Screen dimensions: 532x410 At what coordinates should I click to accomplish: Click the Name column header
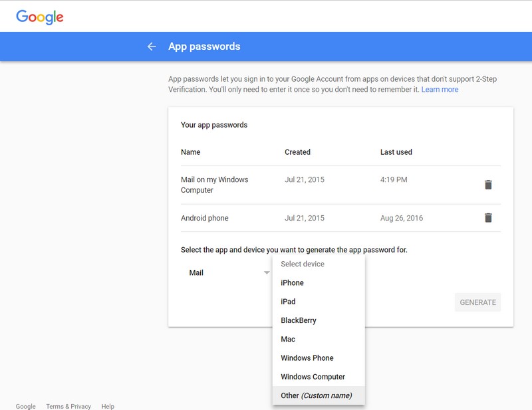191,152
